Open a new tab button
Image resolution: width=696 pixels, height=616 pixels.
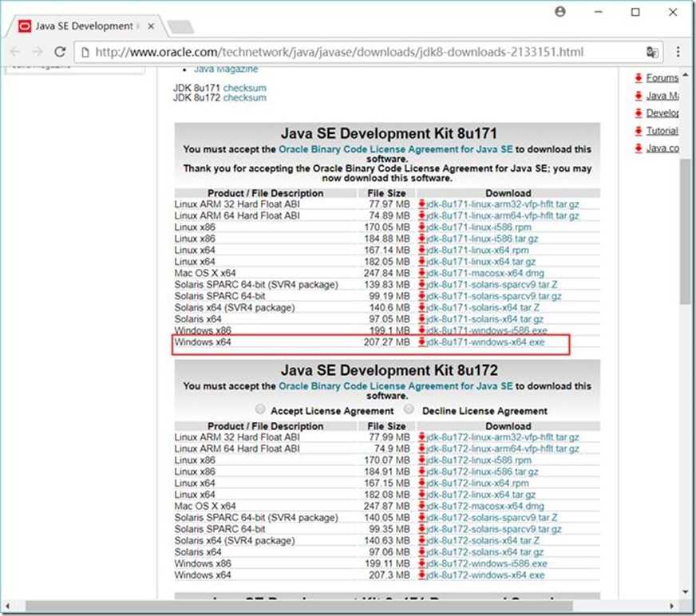[x=180, y=26]
